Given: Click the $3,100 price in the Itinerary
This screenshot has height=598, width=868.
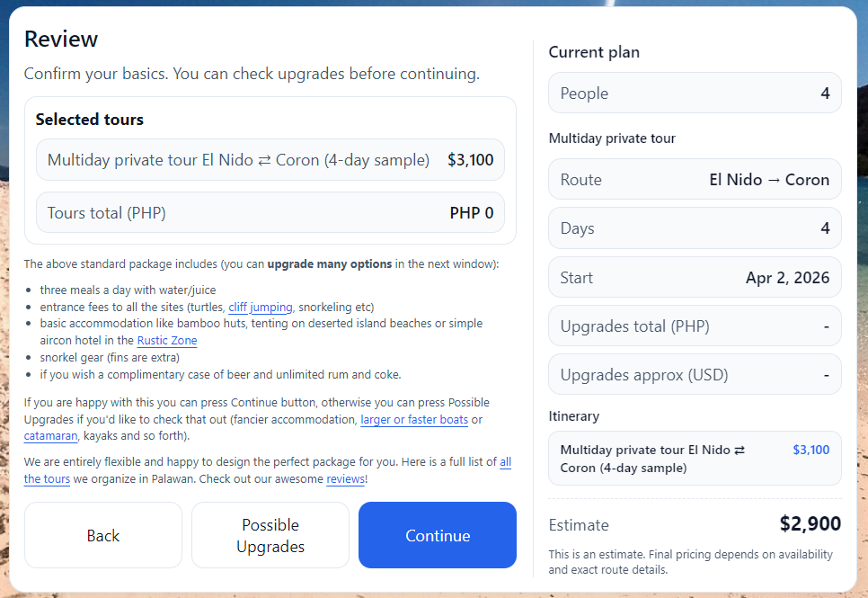Looking at the screenshot, I should pos(811,450).
